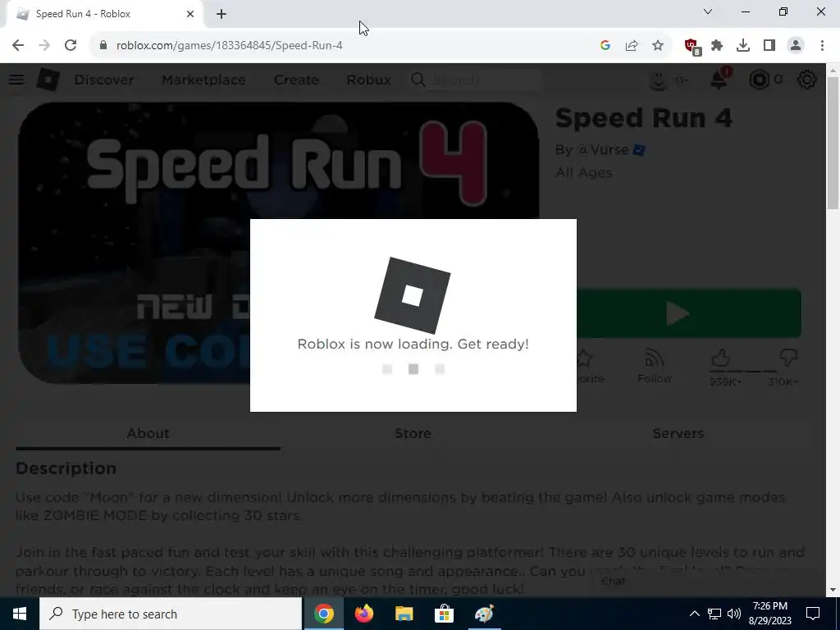Viewport: 840px width, 630px height.
Task: Dislike the game with thumbs down
Action: (788, 358)
